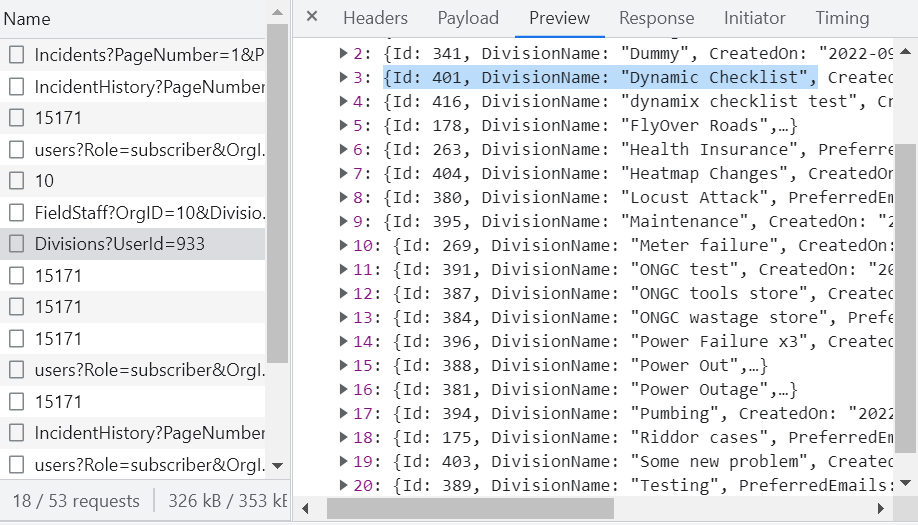The height and width of the screenshot is (525, 918).
Task: Click the request named 10 icon
Action: coord(17,181)
